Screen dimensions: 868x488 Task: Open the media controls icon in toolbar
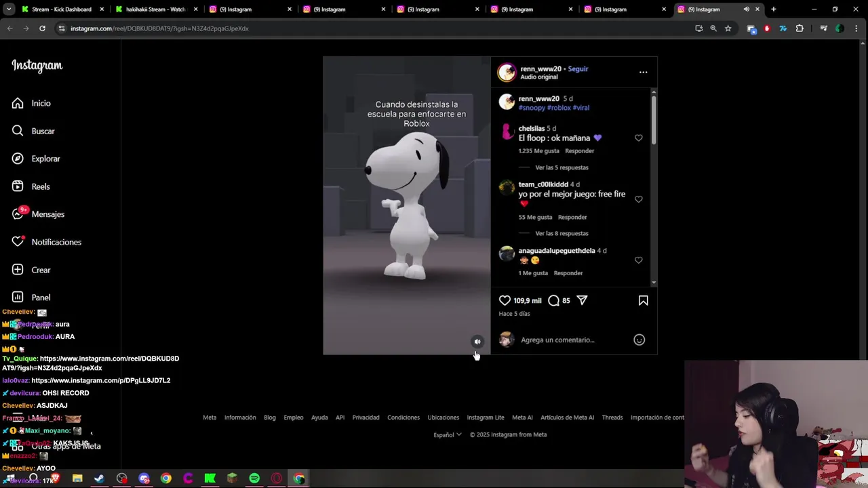[823, 28]
